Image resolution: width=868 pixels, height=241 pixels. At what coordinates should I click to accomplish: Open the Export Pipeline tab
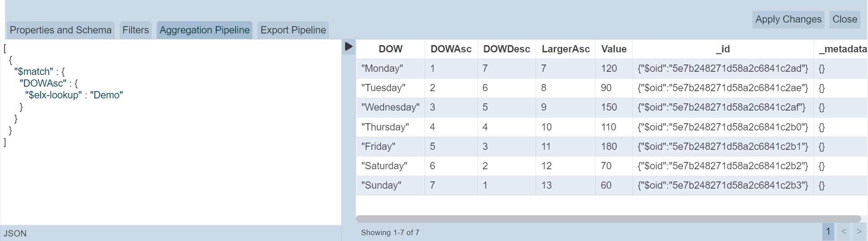point(293,30)
